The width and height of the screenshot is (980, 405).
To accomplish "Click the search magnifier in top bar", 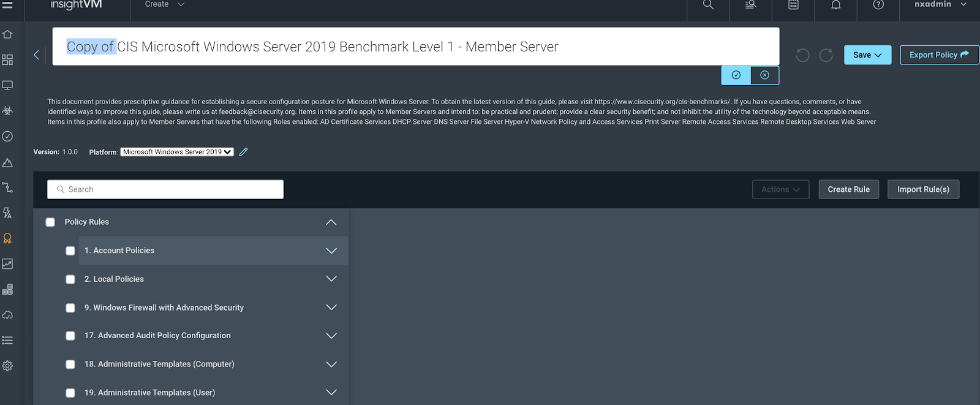I will (708, 5).
